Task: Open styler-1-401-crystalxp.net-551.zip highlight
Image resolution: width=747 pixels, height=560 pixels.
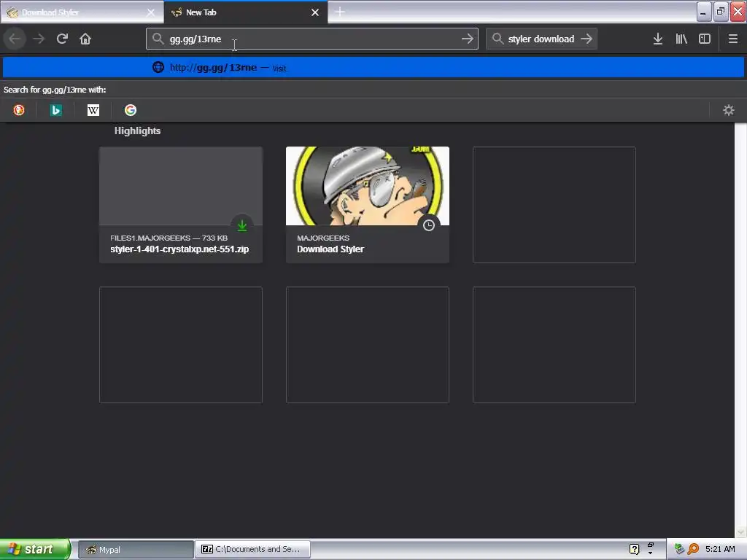Action: pos(181,205)
